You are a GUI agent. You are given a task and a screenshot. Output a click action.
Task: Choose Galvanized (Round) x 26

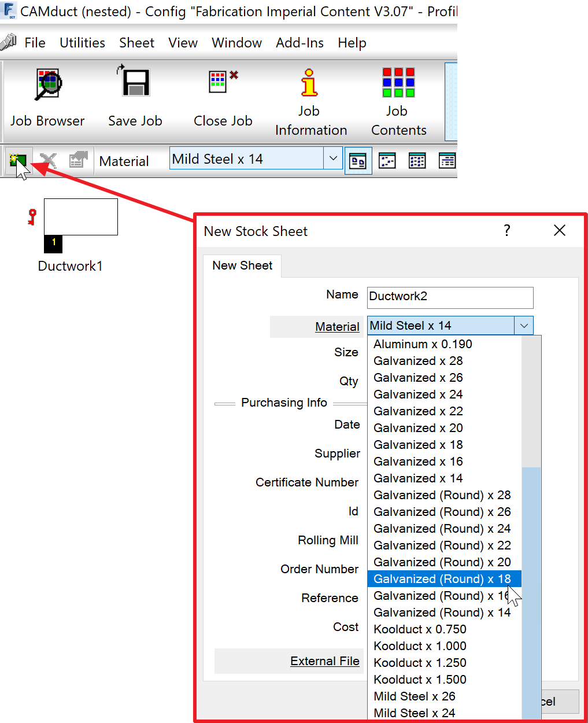[445, 512]
